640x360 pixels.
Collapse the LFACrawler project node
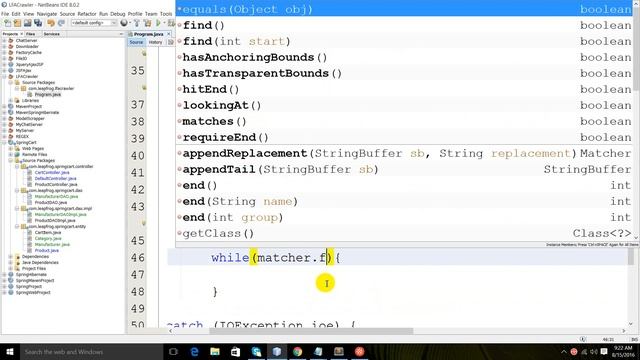click(x=4, y=76)
